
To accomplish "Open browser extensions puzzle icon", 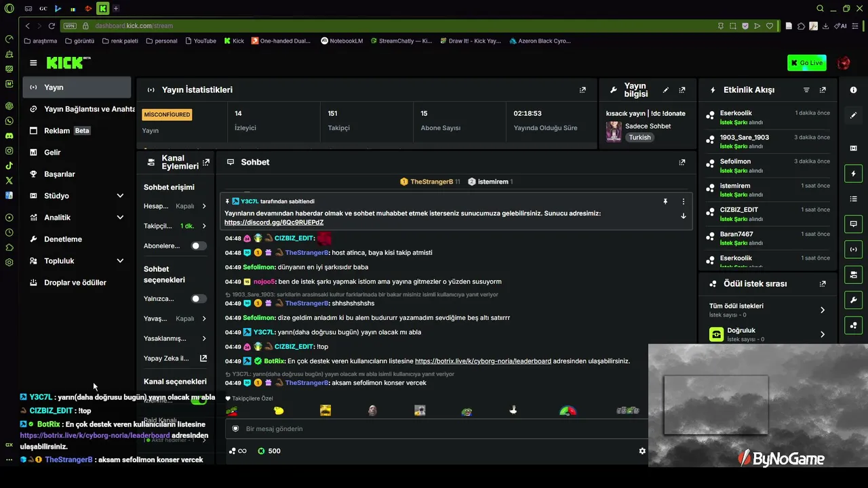I will 801,26.
